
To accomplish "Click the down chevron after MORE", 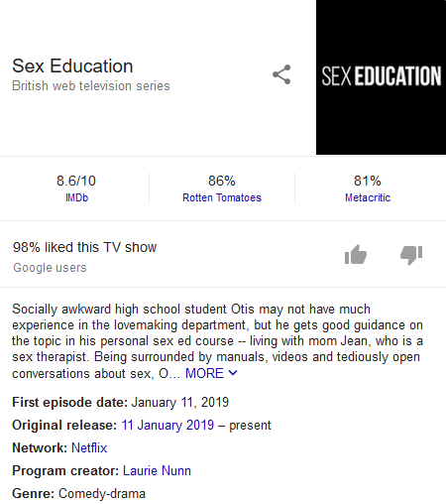I will coord(233,373).
